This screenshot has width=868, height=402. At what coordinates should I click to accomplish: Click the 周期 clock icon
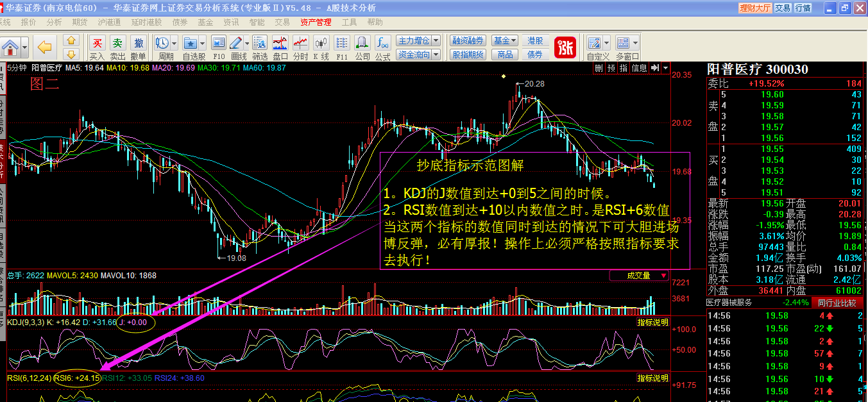click(x=162, y=43)
